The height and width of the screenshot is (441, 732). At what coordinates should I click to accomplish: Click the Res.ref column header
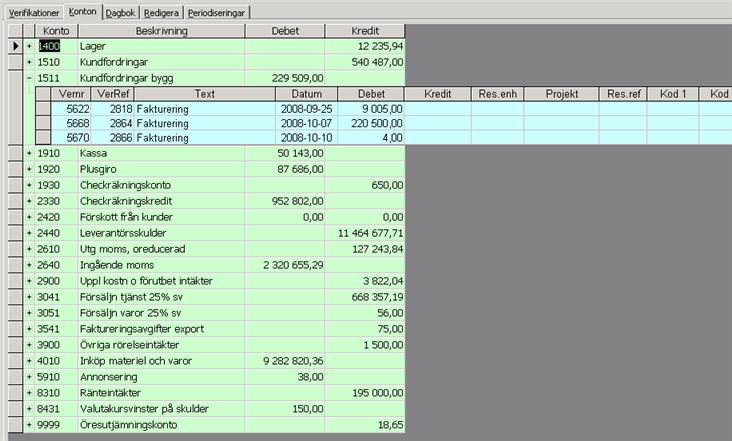click(x=624, y=94)
